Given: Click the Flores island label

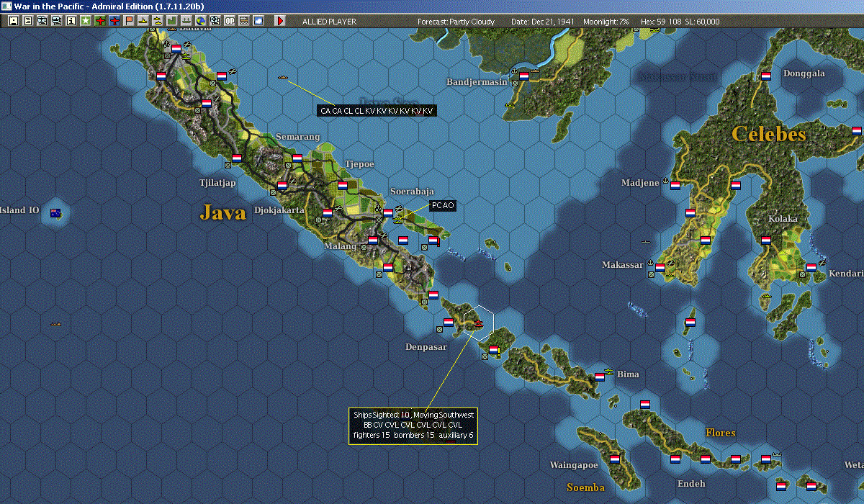Looking at the screenshot, I should click(x=720, y=433).
